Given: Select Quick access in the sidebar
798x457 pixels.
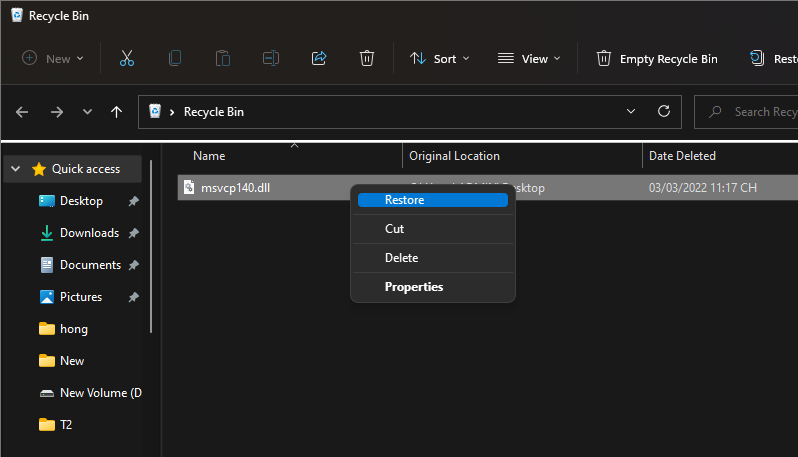Looking at the screenshot, I should point(86,169).
